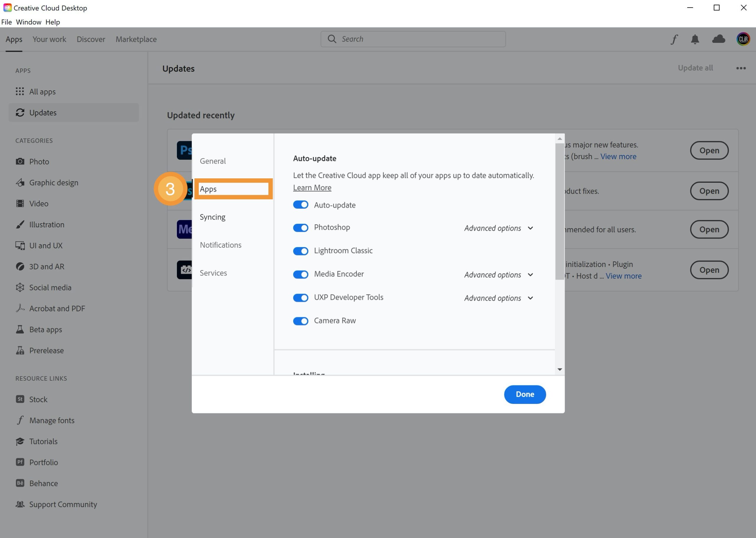This screenshot has width=756, height=538.
Task: Click the Tutorials graduation cap icon
Action: point(20,441)
